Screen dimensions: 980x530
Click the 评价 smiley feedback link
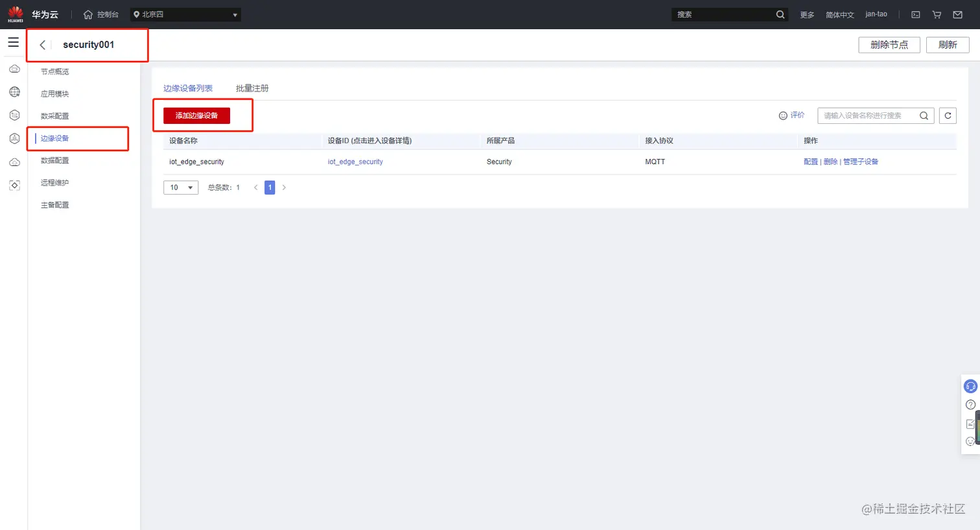tap(791, 115)
